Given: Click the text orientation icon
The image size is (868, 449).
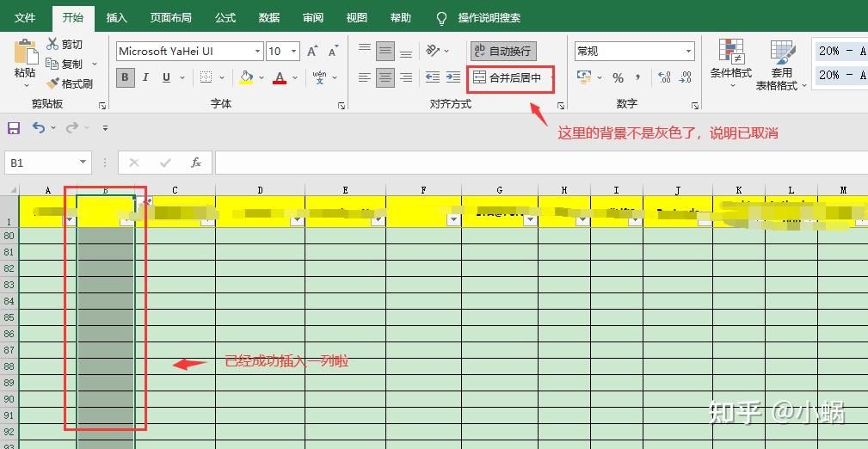Looking at the screenshot, I should tap(433, 51).
